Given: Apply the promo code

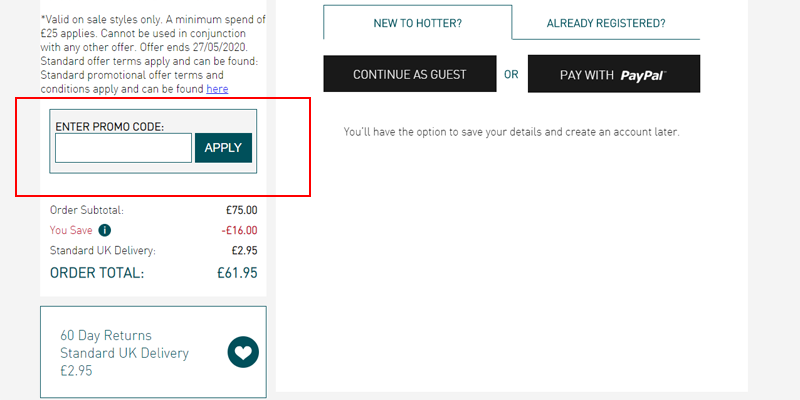Looking at the screenshot, I should click(x=223, y=148).
